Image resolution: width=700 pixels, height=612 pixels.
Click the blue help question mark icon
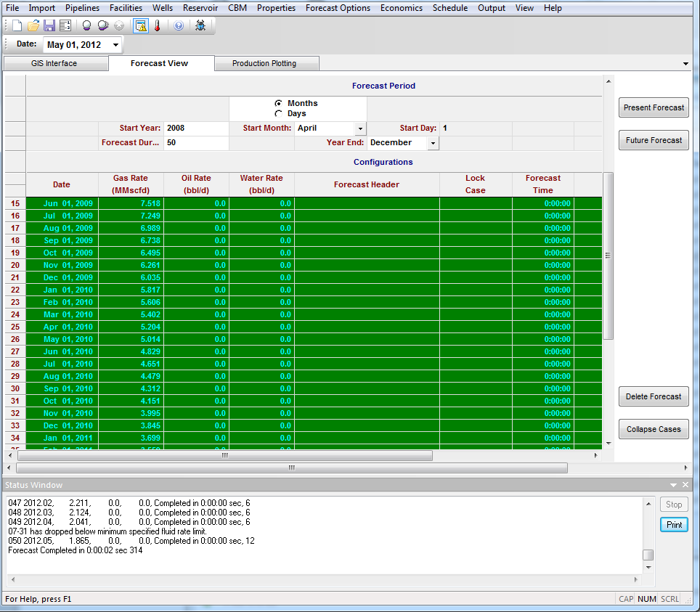pyautogui.click(x=179, y=25)
